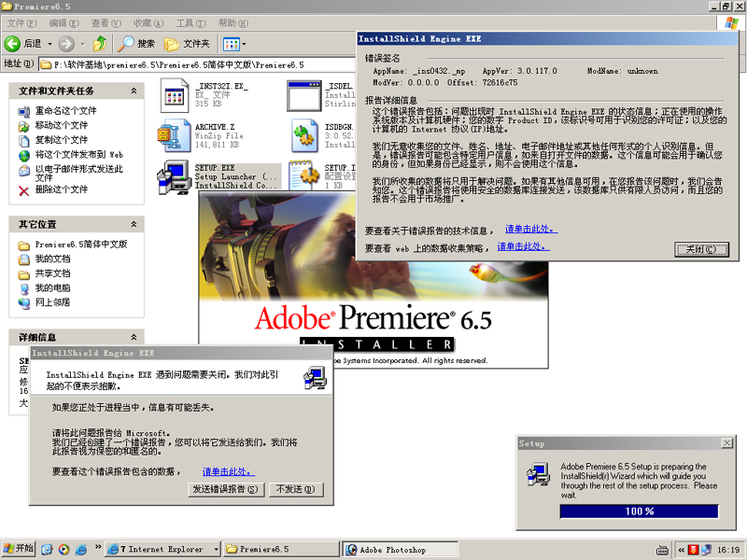Click the computer icon in error dialog
This screenshot has width=747, height=560.
coord(316,377)
